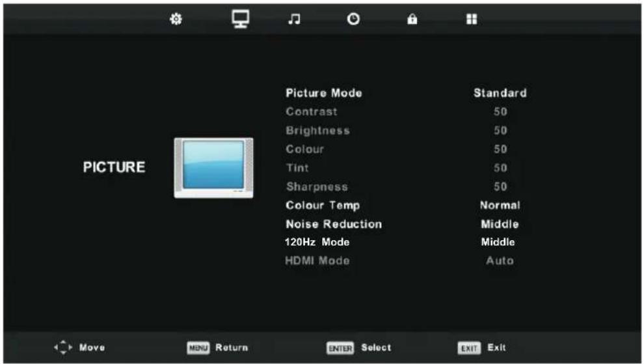
Task: Open the music note Sound menu icon
Action: tap(294, 19)
